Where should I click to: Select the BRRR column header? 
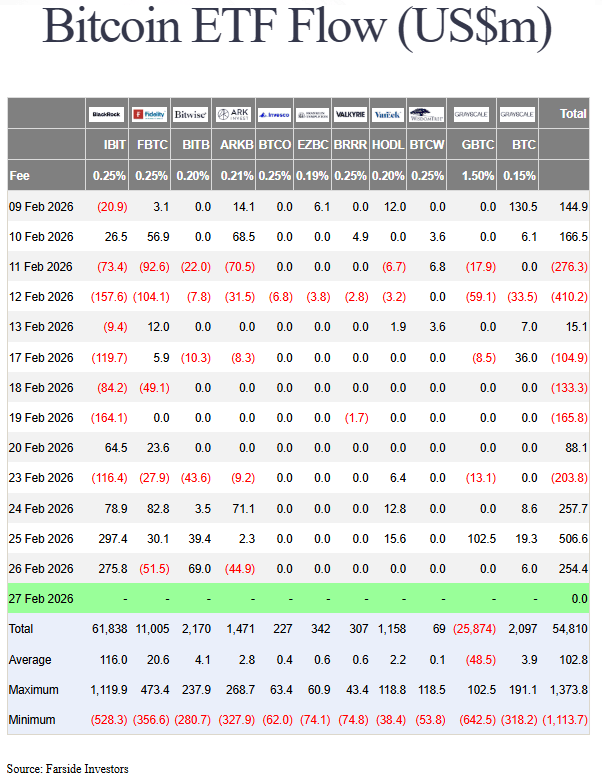point(351,145)
